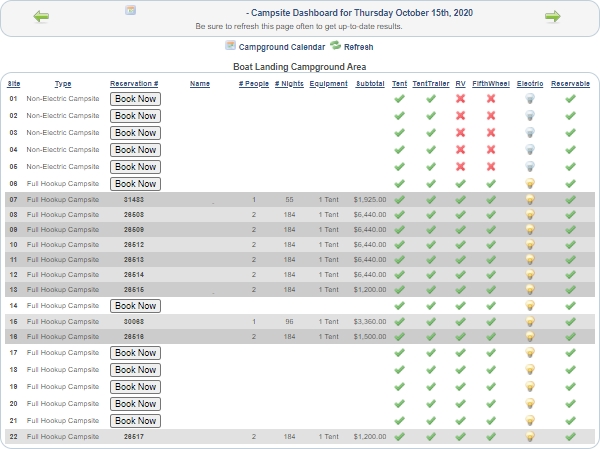
Task: Sort by Subtotal column header
Action: tap(369, 84)
